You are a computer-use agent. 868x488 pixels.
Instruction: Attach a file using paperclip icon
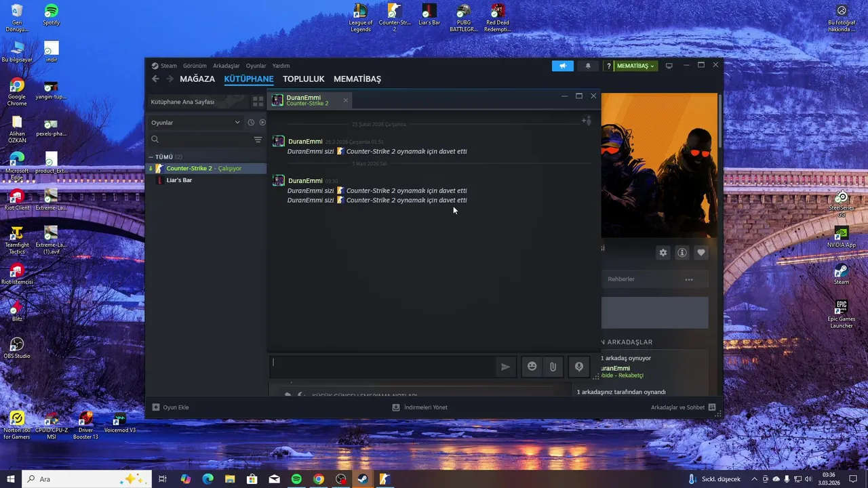click(x=553, y=367)
